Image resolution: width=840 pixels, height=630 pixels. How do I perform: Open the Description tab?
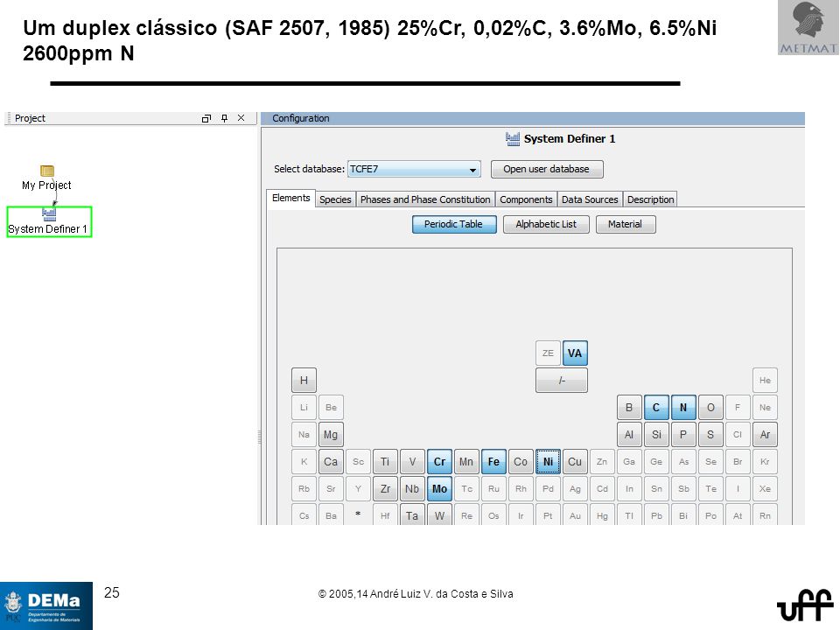[x=650, y=199]
